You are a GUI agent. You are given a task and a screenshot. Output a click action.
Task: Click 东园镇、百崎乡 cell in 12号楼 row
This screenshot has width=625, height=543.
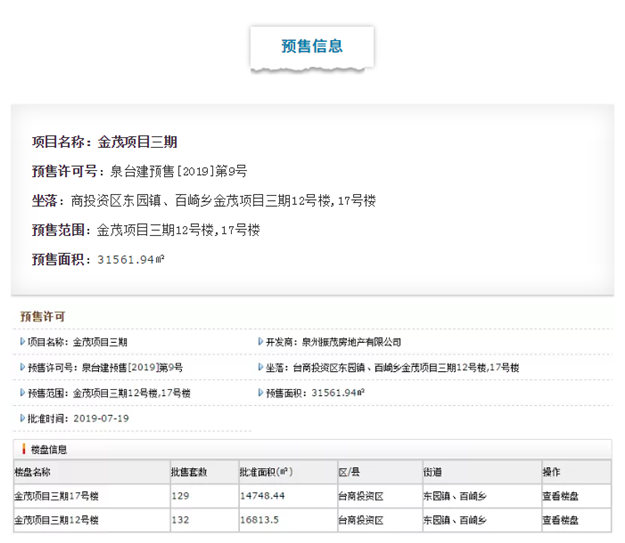tap(482, 520)
